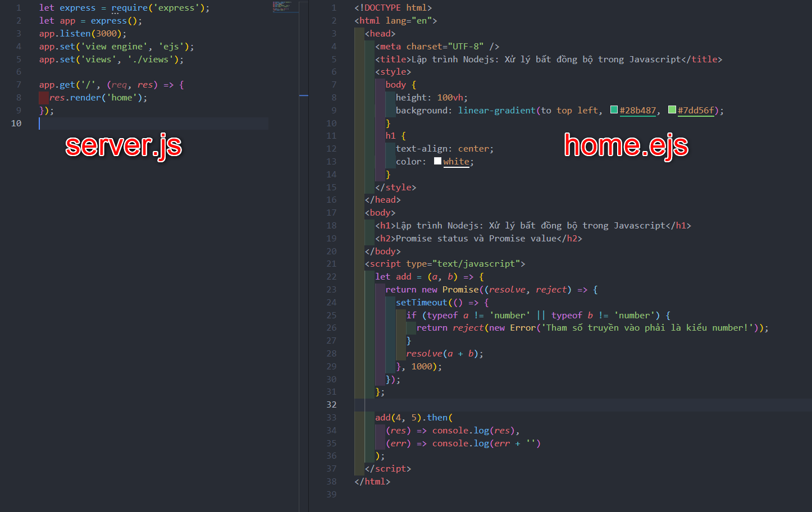This screenshot has height=512, width=812.
Task: Click the 'home' string in res.render
Action: [122, 98]
